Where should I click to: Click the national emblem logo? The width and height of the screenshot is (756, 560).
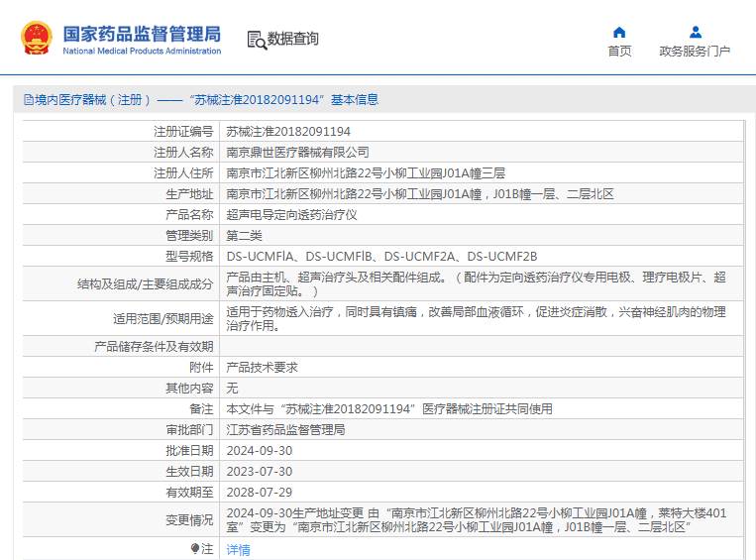point(36,38)
